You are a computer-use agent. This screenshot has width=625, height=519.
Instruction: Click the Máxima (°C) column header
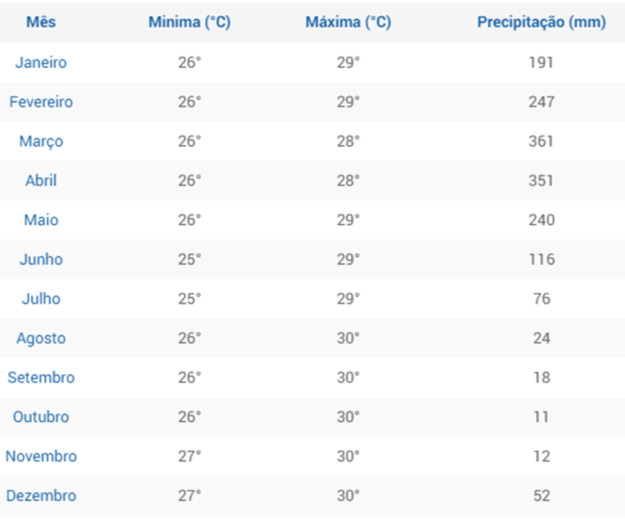point(348,22)
